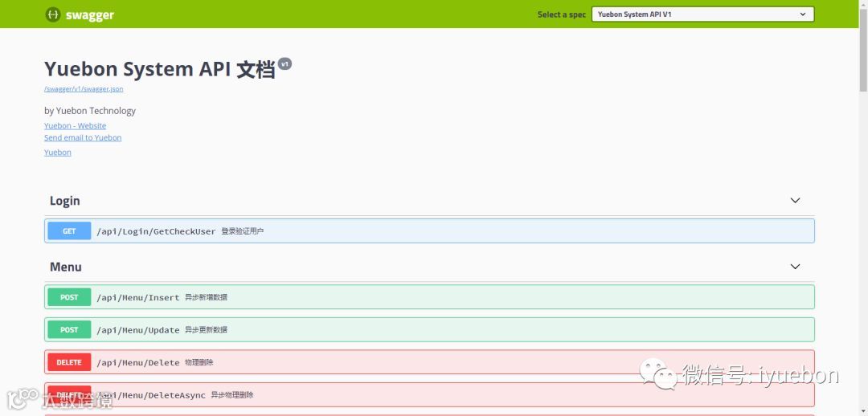Expand POST /api/Menu/Insert operation

coord(429,297)
